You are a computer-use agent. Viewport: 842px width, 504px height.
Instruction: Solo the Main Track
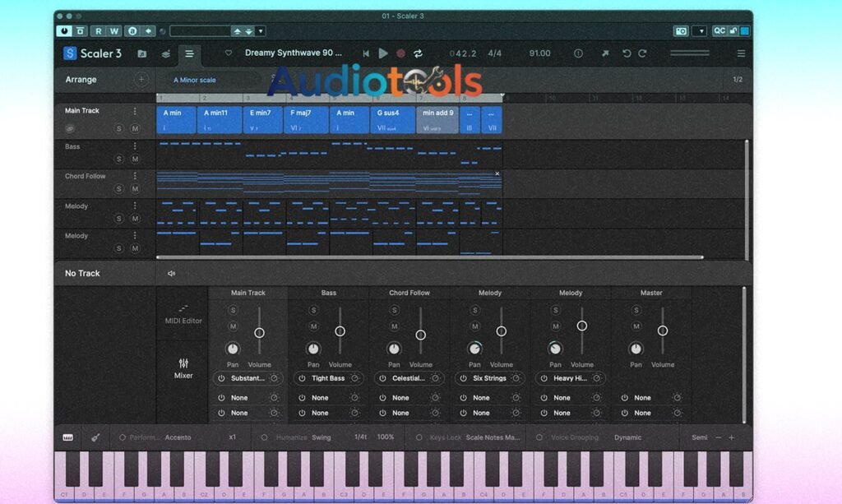click(x=119, y=128)
